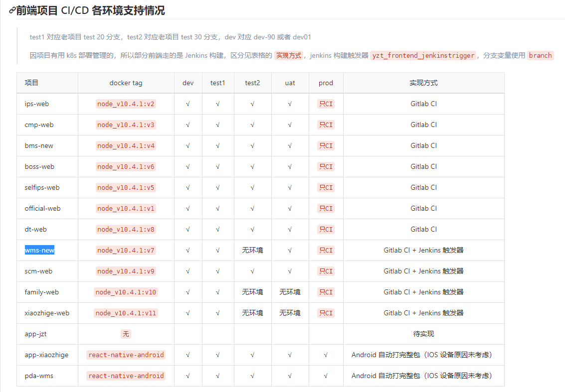Click the '只CI' tag in scm-web row
Image resolution: width=565 pixels, height=392 pixels.
(326, 271)
